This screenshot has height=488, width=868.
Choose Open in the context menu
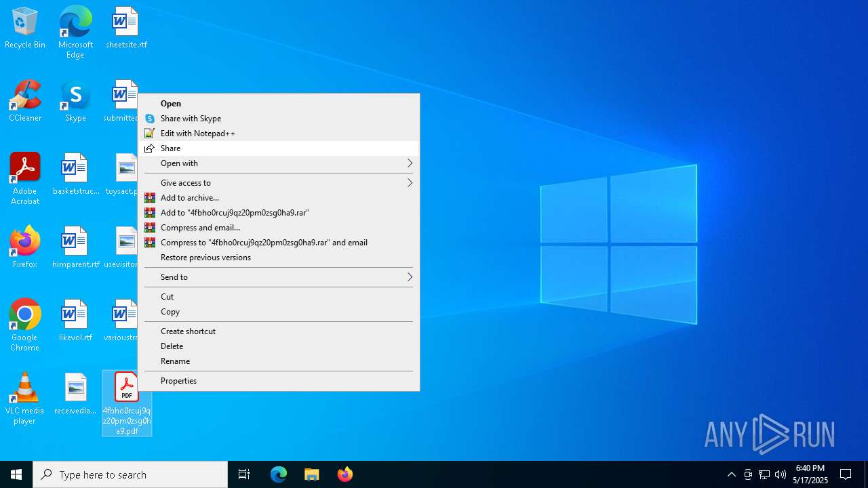tap(279, 104)
